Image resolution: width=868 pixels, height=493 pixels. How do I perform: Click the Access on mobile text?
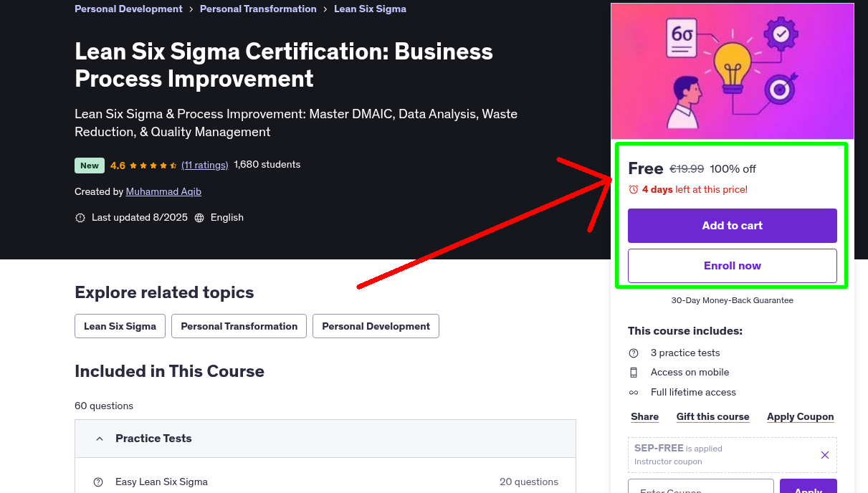690,373
